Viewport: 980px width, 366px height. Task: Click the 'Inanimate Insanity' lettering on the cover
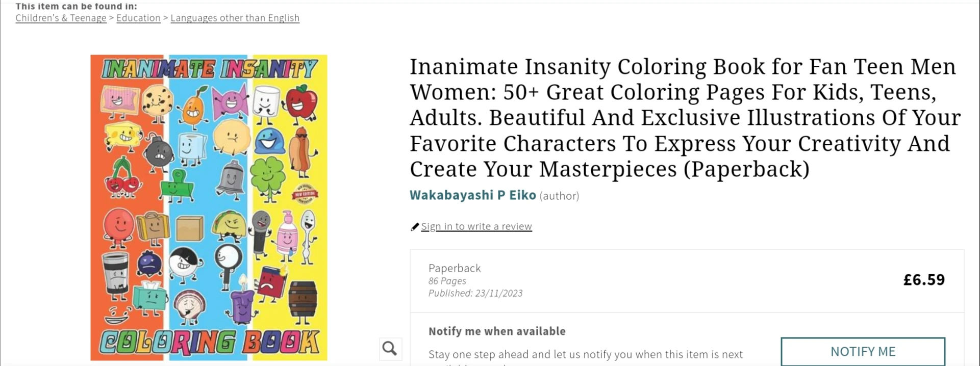209,69
